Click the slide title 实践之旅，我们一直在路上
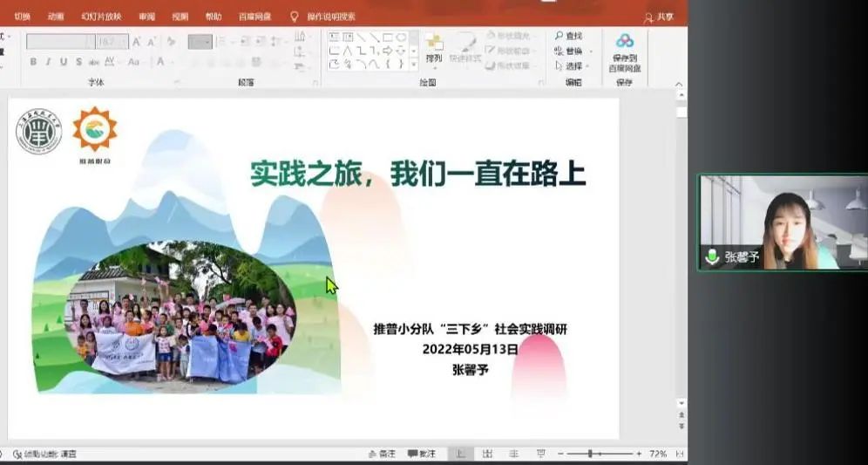This screenshot has width=868, height=465. [x=418, y=174]
